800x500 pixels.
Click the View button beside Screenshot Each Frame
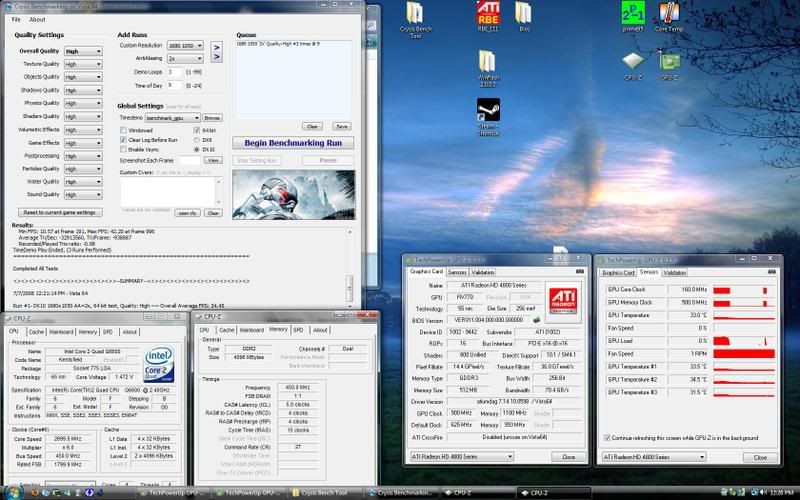[213, 160]
